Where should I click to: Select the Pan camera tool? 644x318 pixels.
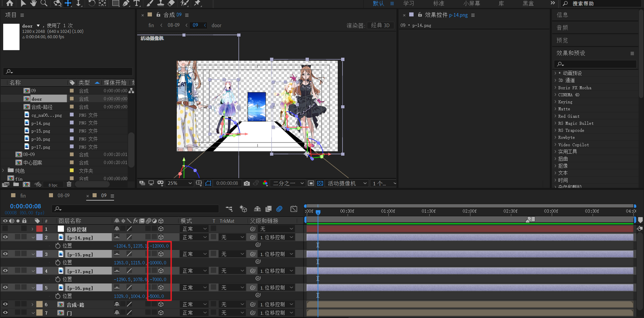(68, 3)
